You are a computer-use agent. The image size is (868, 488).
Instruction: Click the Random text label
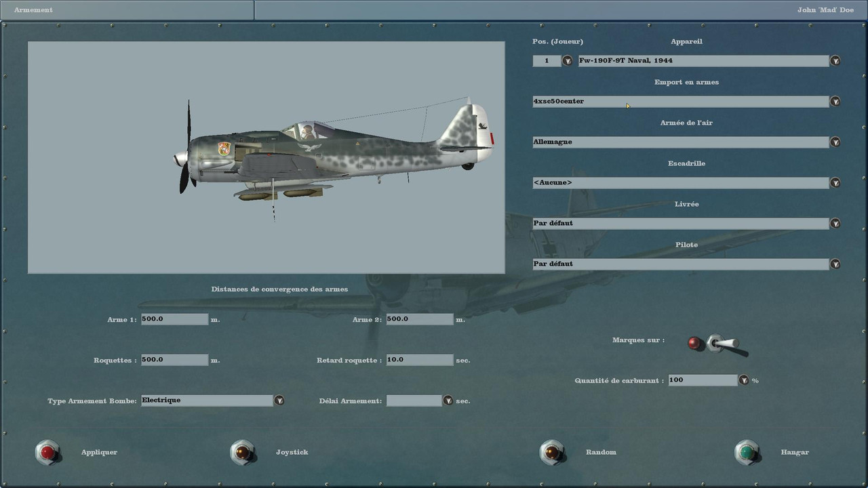601,452
